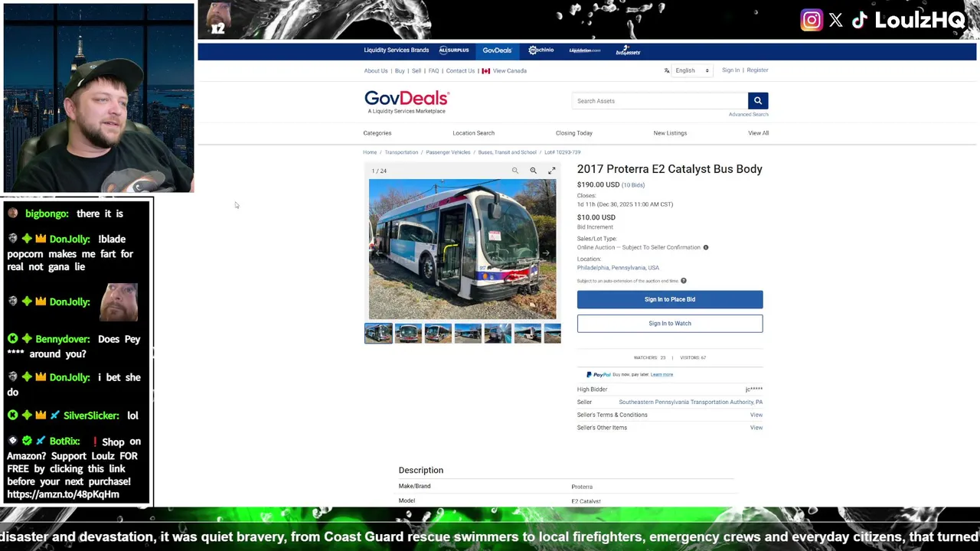The image size is (980, 551).
Task: Select the first photo thumbnail
Action: [x=378, y=333]
